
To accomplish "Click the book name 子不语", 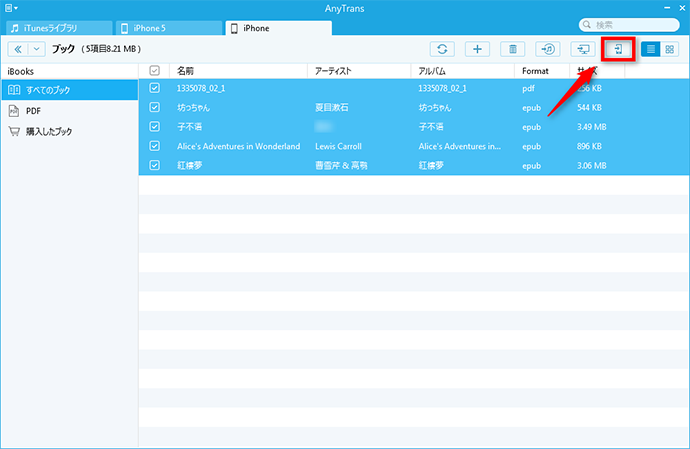I will 189,127.
